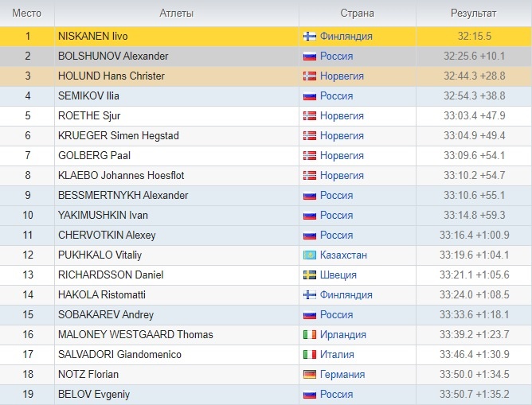Click the Атлеты column header
532x405 pixels.
[177, 14]
